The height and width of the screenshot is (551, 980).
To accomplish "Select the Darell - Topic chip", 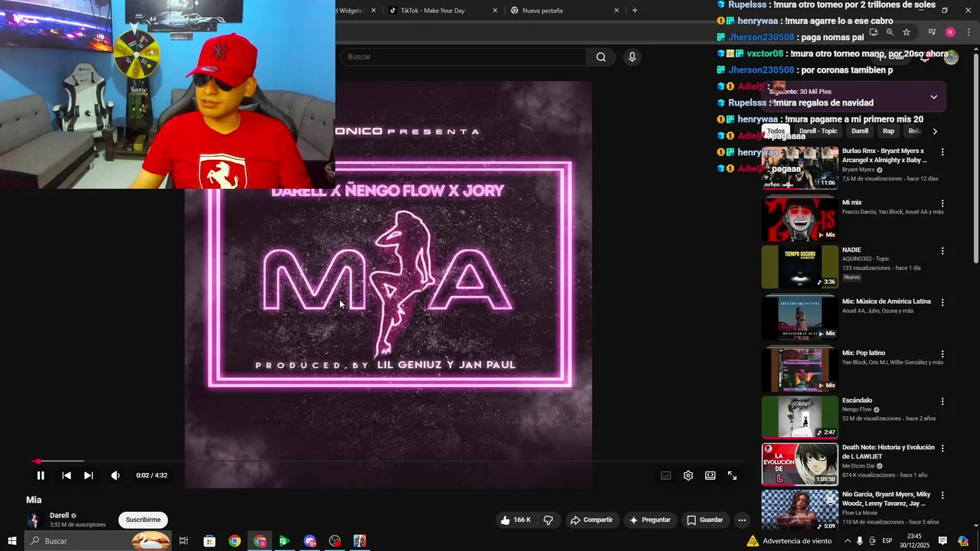I will pos(818,131).
